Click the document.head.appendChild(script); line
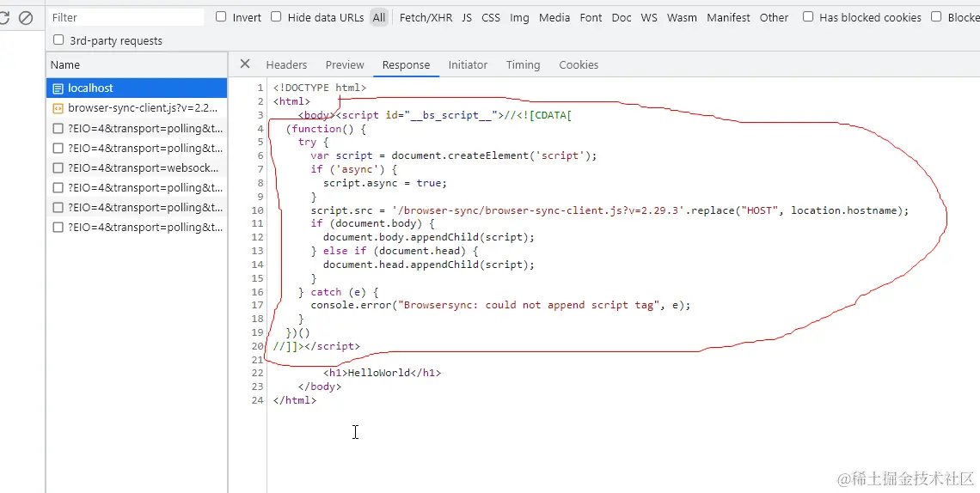 click(429, 265)
